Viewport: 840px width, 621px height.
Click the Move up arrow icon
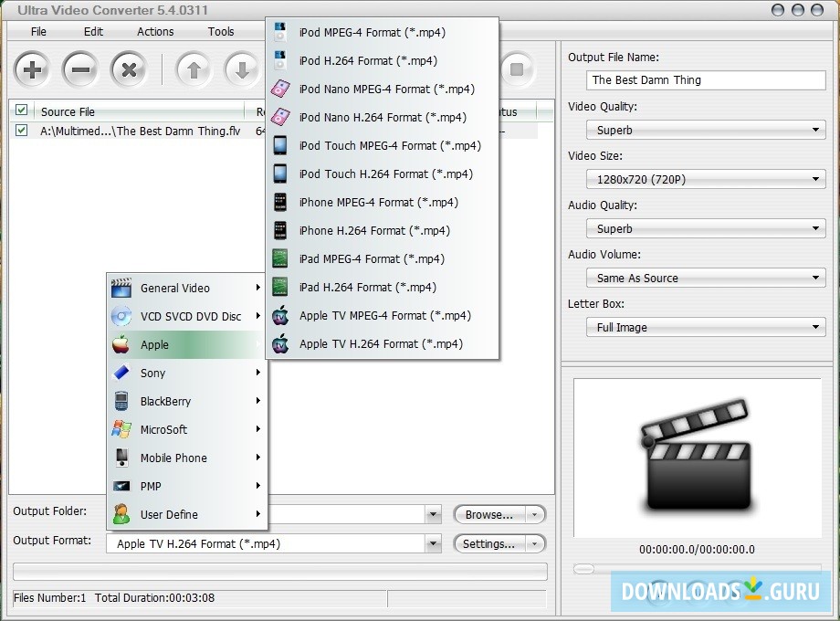194,69
